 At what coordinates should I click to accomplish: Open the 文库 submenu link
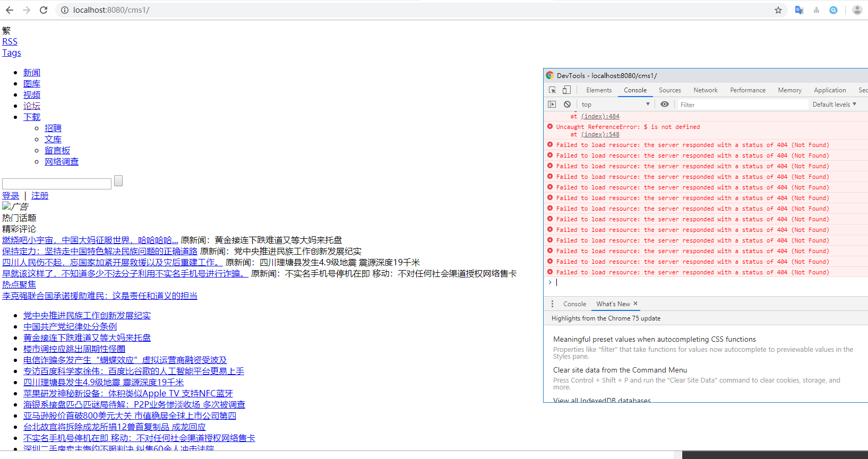[53, 139]
